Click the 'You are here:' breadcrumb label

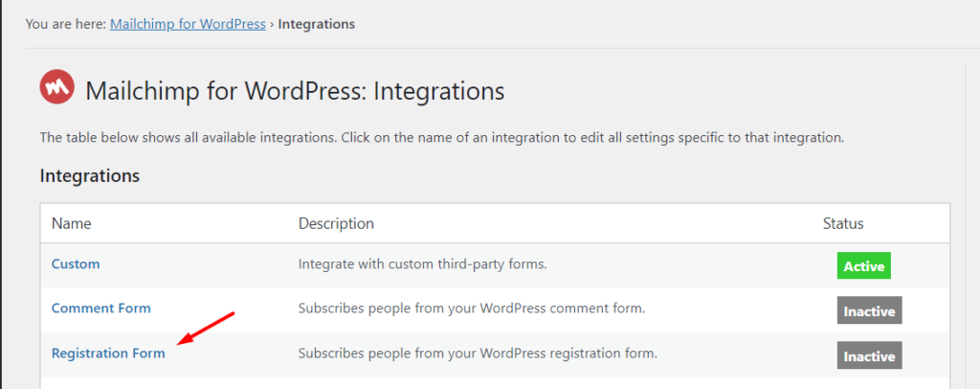[x=66, y=24]
